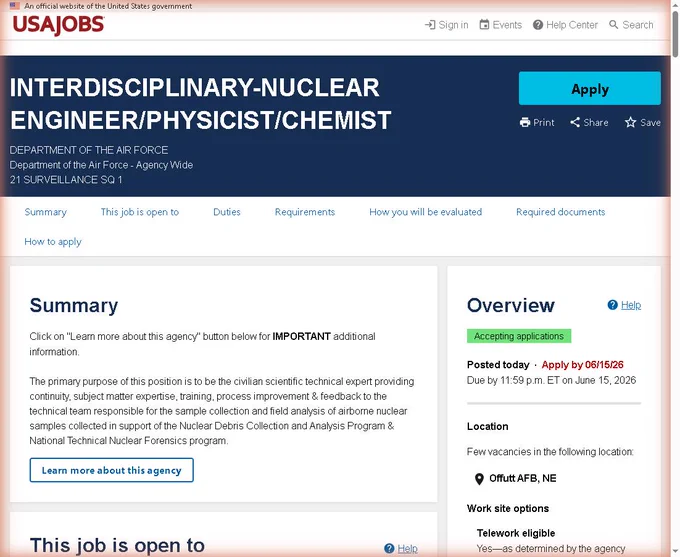Click the Print text label

544,122
